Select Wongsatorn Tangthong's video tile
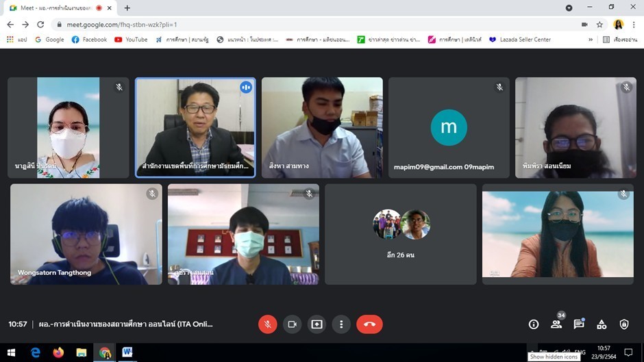The height and width of the screenshot is (362, 644). [x=86, y=234]
